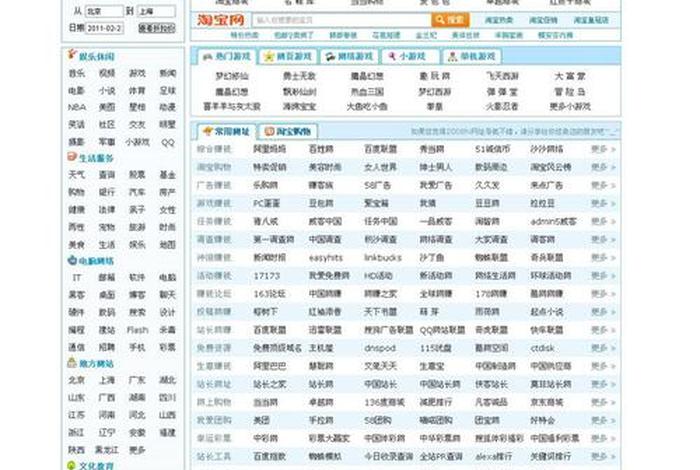The width and height of the screenshot is (700, 470).
Task: Open the QQ link in 娱乐休闲
Action: tap(168, 142)
